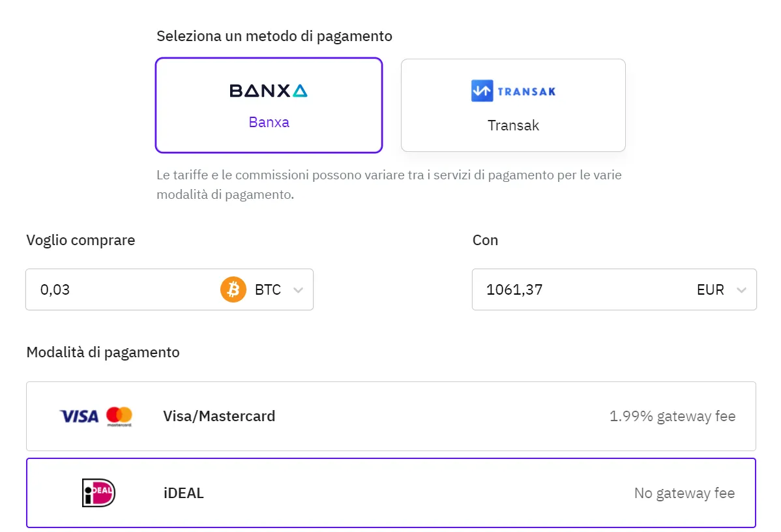Click the Transak arrow logo icon

coord(482,91)
